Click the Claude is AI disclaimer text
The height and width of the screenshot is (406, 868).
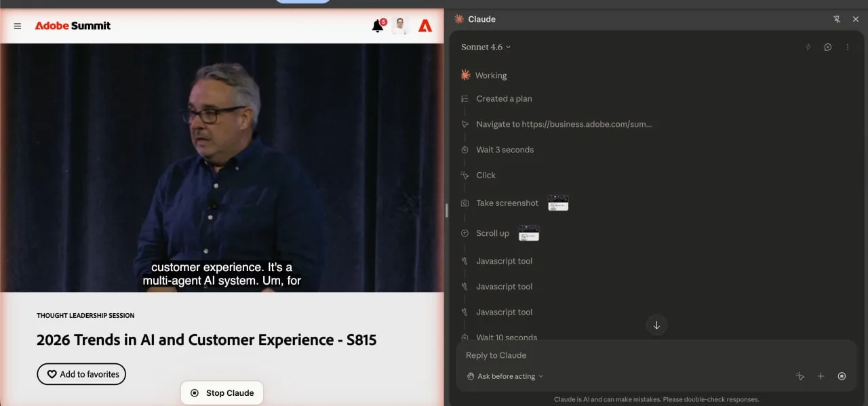(x=656, y=399)
